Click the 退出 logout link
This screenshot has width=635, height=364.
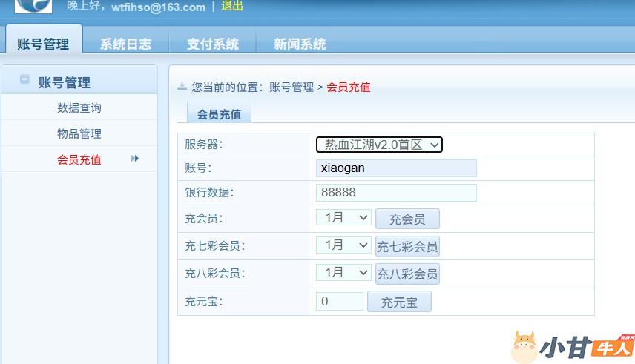(231, 7)
